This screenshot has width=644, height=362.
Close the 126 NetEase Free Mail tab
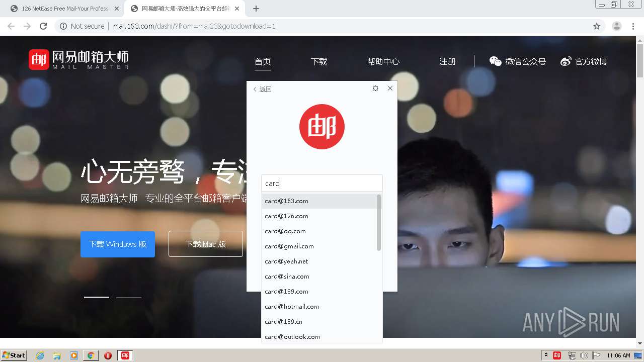click(x=117, y=9)
